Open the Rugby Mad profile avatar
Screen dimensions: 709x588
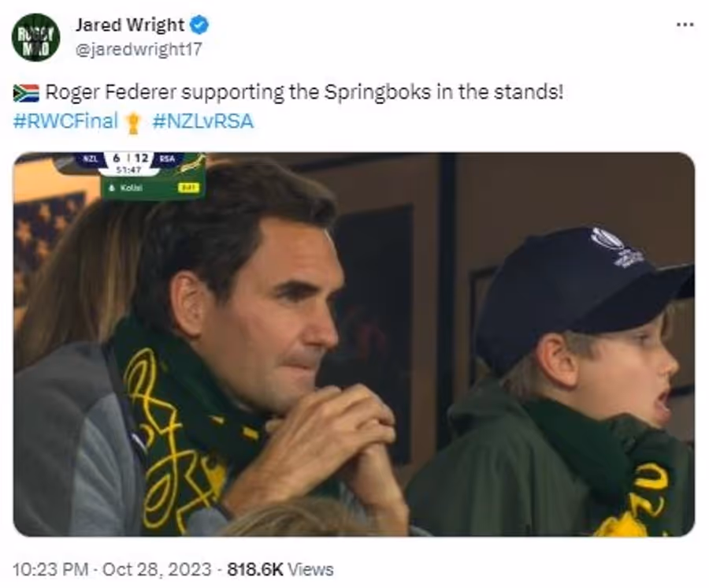pos(35,37)
